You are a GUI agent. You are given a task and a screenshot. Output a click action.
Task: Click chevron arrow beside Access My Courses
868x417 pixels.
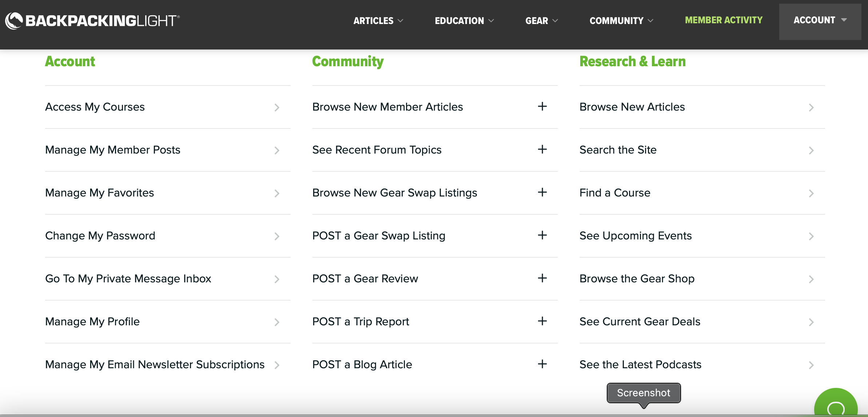pos(277,107)
